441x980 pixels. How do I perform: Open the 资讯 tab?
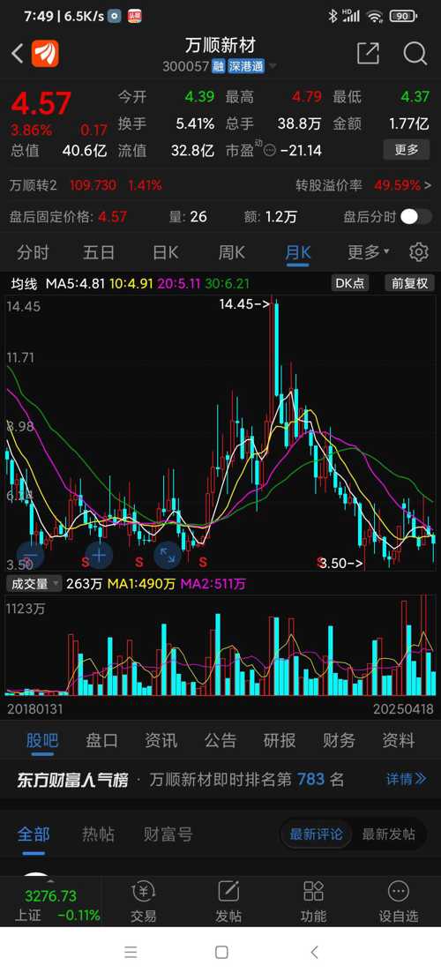coord(161,741)
